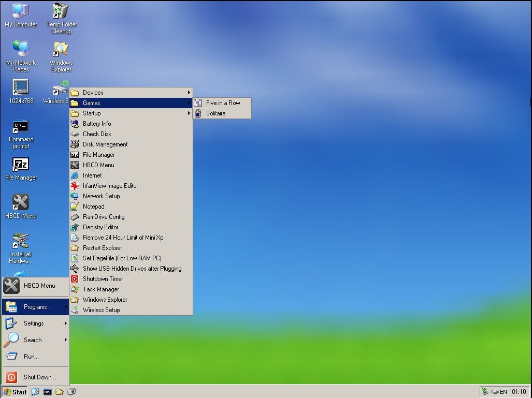Click the drive tray icon beside EN

495,392
